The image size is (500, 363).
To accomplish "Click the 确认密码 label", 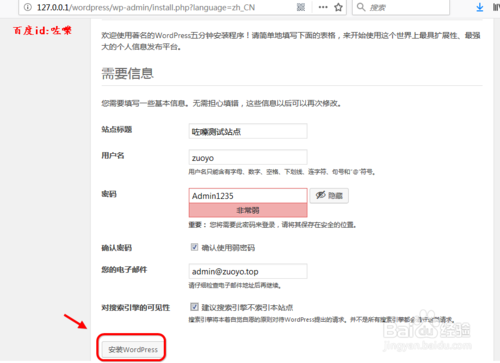I will pyautogui.click(x=117, y=248).
